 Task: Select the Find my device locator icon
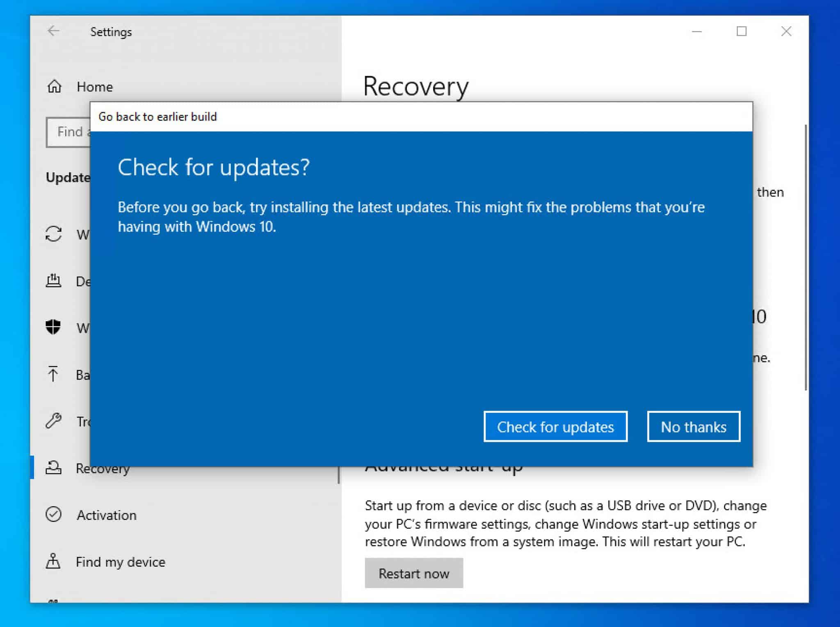coord(54,562)
